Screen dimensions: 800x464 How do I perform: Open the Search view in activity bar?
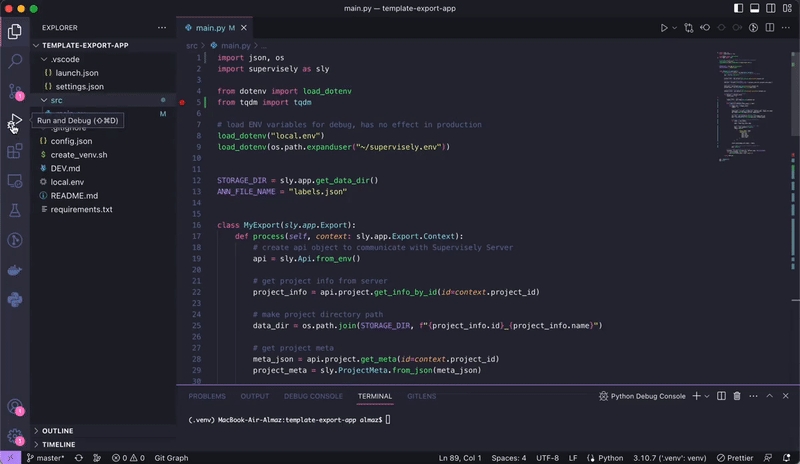[x=15, y=61]
